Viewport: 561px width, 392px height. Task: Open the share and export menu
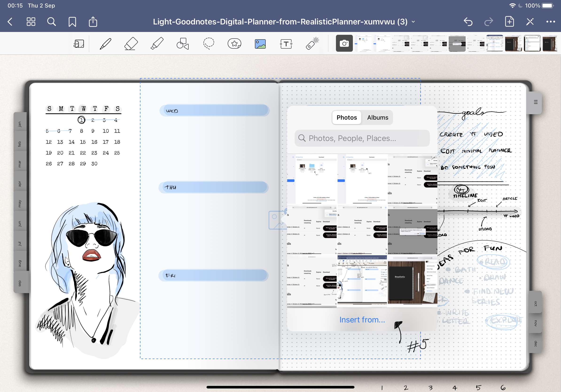[x=93, y=22]
